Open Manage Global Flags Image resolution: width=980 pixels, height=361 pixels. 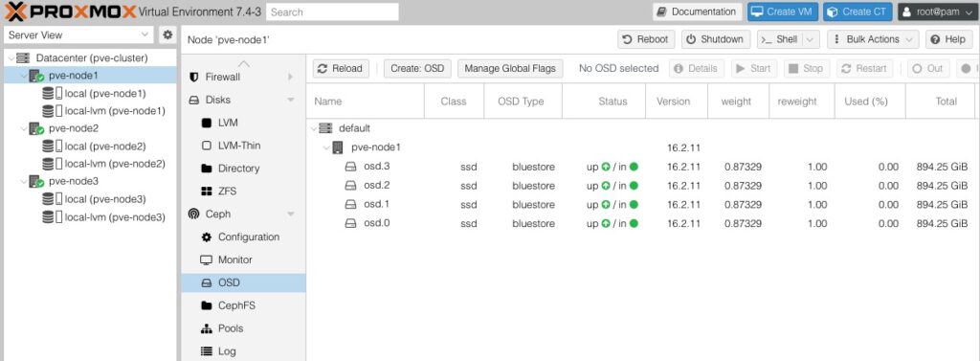510,69
